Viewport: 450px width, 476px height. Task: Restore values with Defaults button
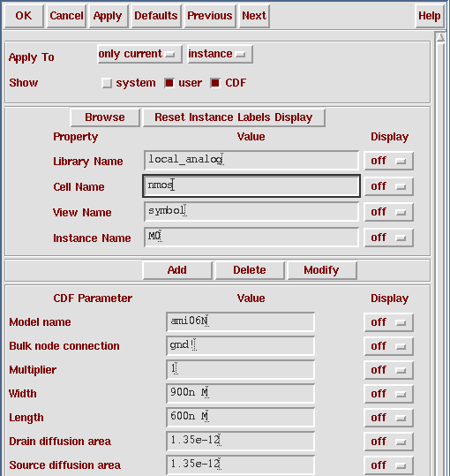coord(156,16)
